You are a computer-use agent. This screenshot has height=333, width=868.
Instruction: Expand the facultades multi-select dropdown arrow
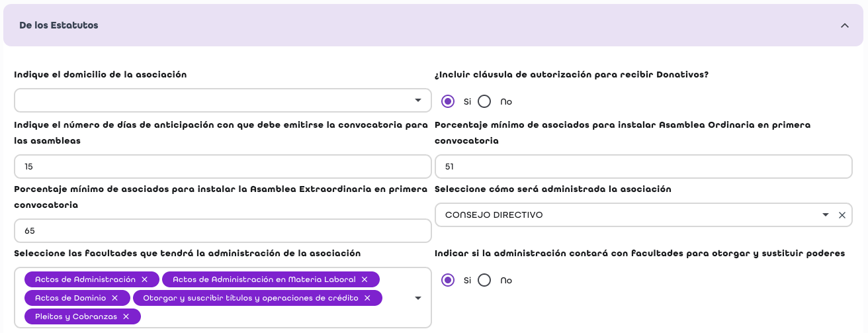(x=418, y=298)
